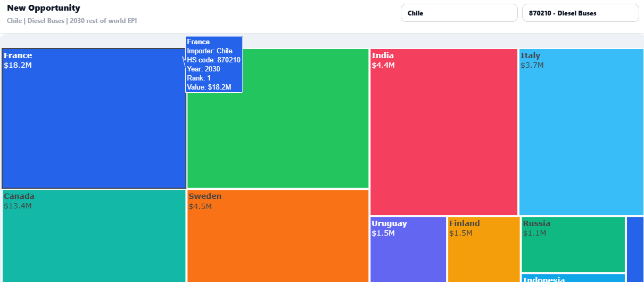
Task: Select the Indonesia tile below Russia
Action: pyautogui.click(x=573, y=278)
